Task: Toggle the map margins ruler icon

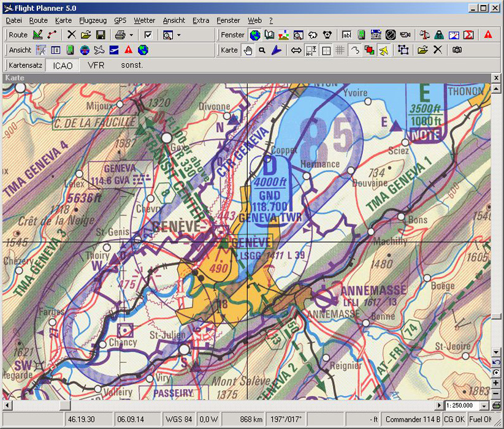Action: [311, 50]
